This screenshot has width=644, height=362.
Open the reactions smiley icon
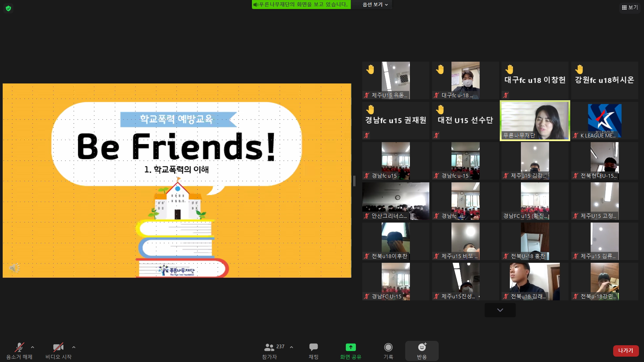[x=422, y=347]
